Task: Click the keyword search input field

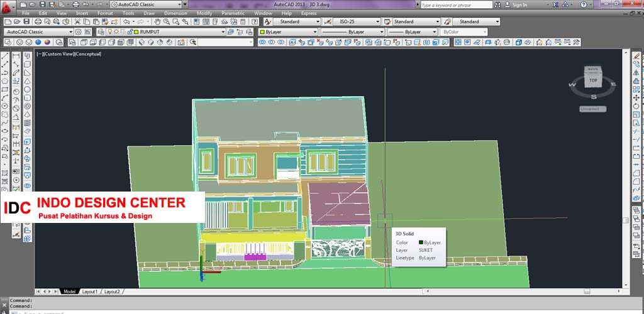Action: point(456,5)
